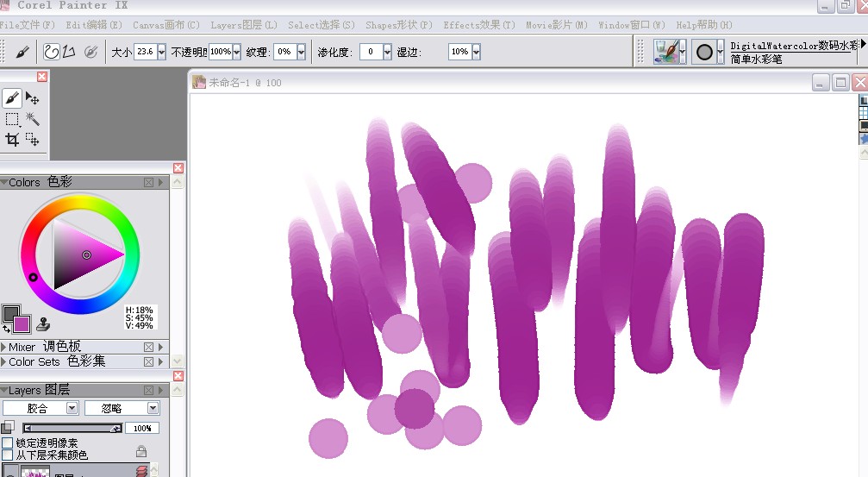Viewport: 868px width, 477px height.
Task: Open the Help帮助 menu
Action: [x=703, y=25]
